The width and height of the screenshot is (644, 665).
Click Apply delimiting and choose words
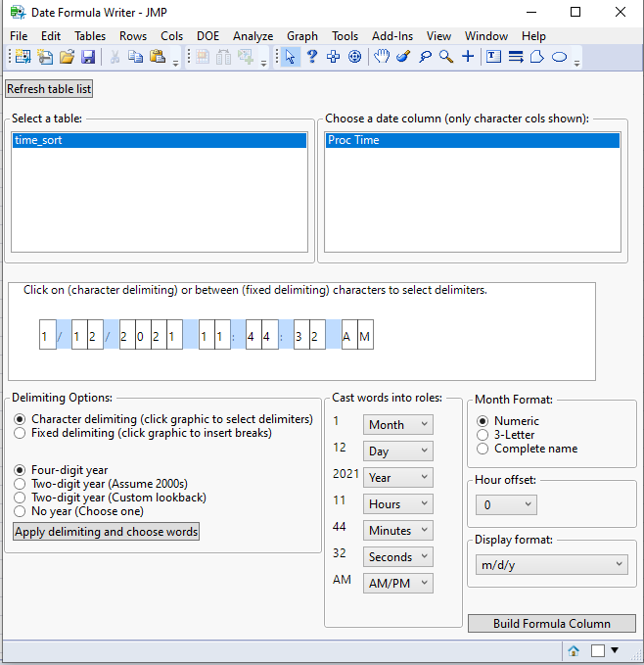(x=106, y=532)
